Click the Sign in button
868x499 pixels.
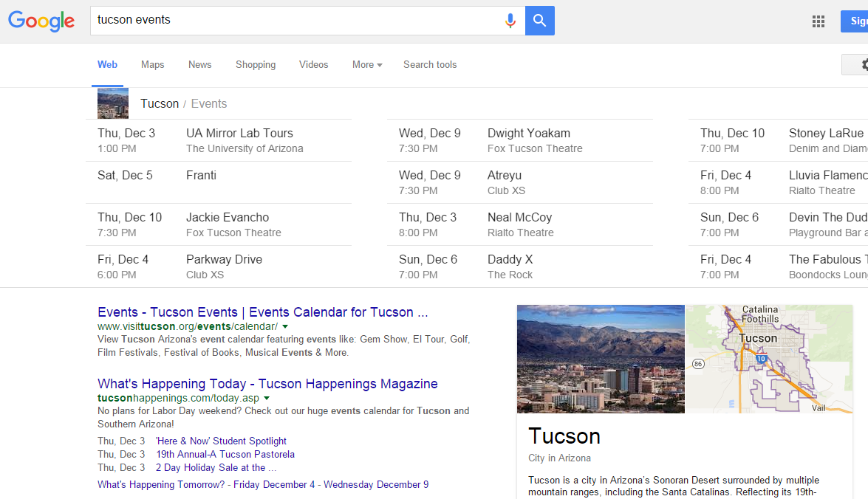click(x=854, y=21)
